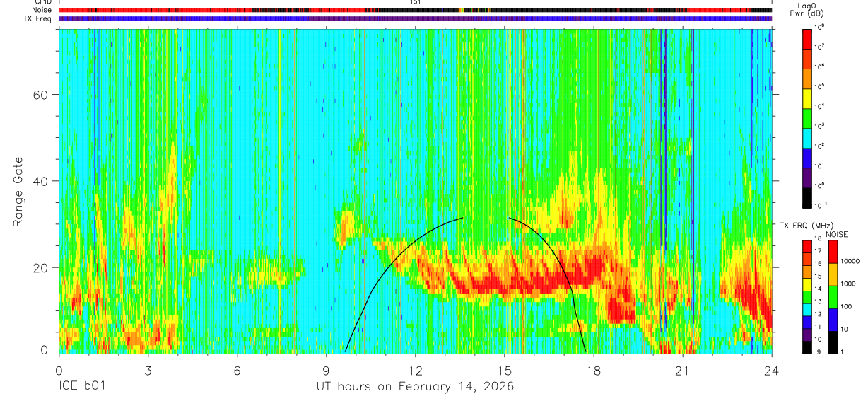Click the blue segment of NOISE colorbar

coord(834,320)
